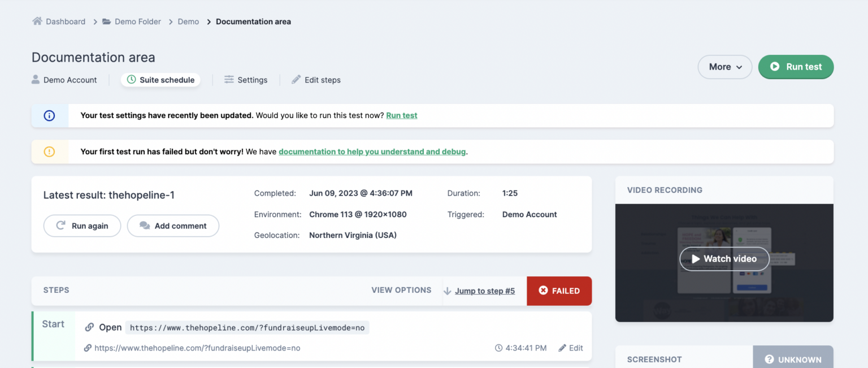Image resolution: width=868 pixels, height=368 pixels.
Task: Expand the More options dropdown
Action: click(724, 67)
